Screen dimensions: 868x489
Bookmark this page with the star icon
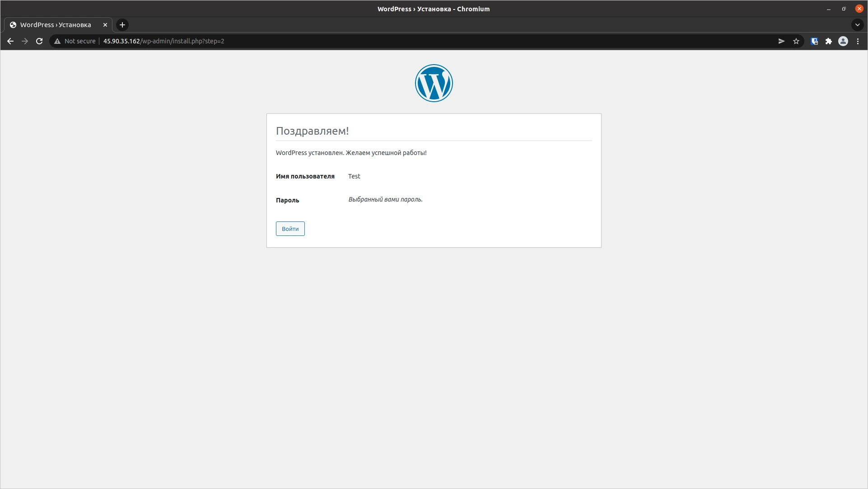(x=796, y=41)
